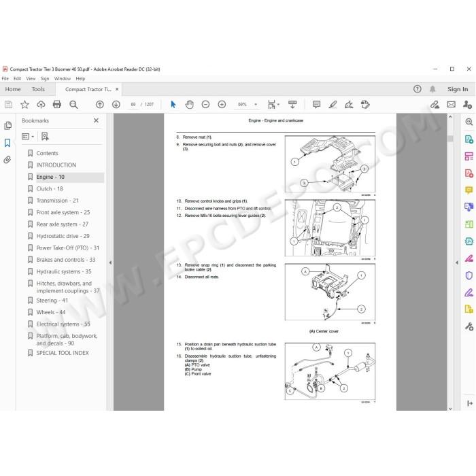Open Protect shield tool in right pane

469,275
